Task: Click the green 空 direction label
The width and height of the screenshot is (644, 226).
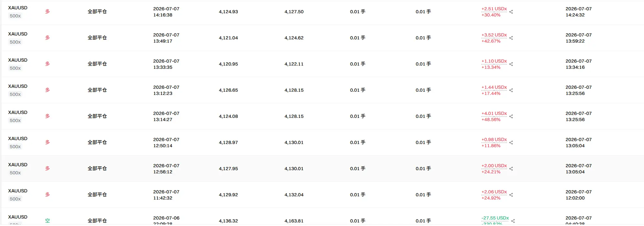Action: tap(48, 221)
